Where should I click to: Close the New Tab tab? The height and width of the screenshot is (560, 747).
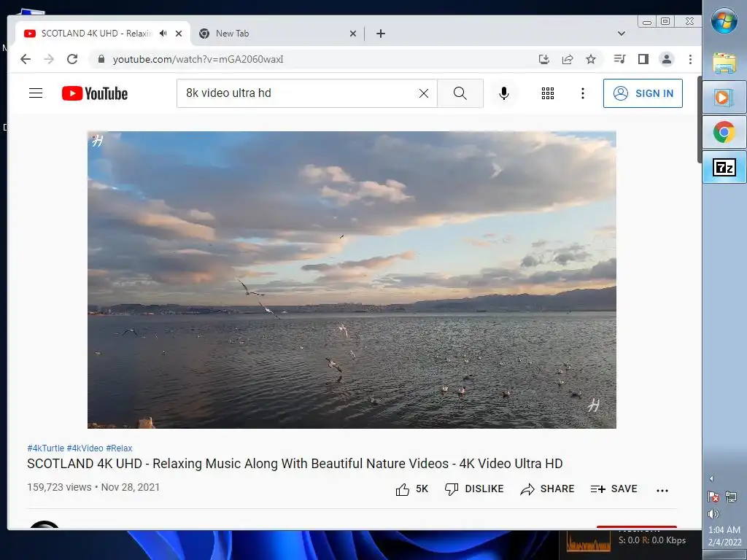click(352, 34)
